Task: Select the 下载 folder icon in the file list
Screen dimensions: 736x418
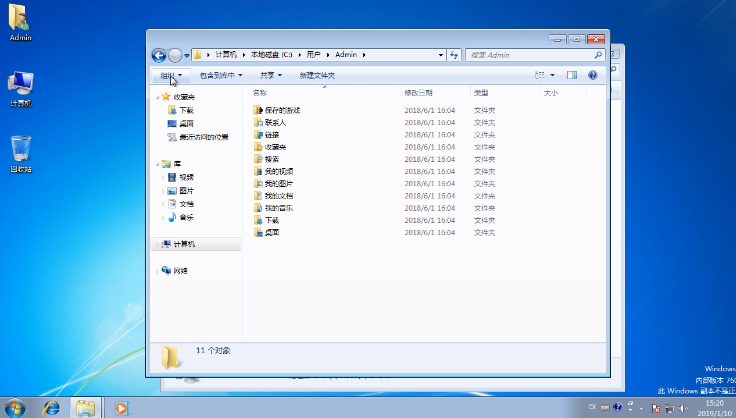Action: click(x=258, y=219)
